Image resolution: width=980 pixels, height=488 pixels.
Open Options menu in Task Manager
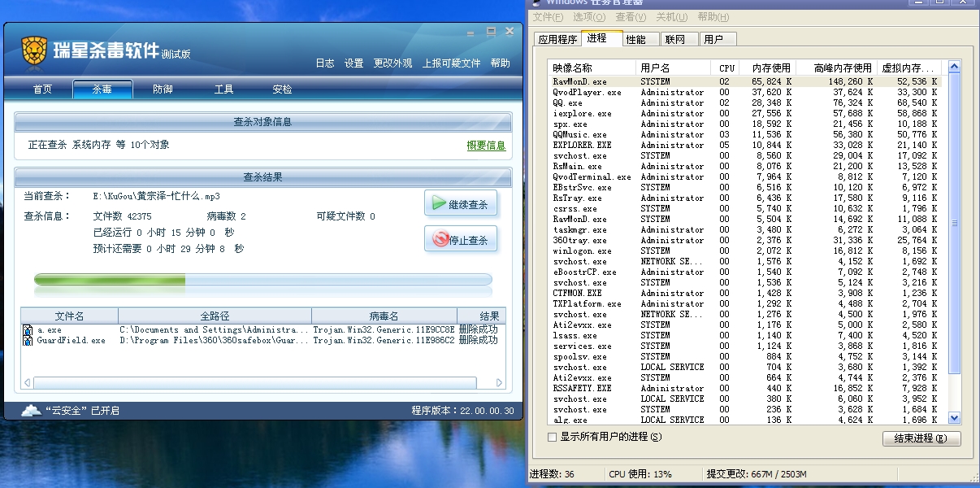589,17
